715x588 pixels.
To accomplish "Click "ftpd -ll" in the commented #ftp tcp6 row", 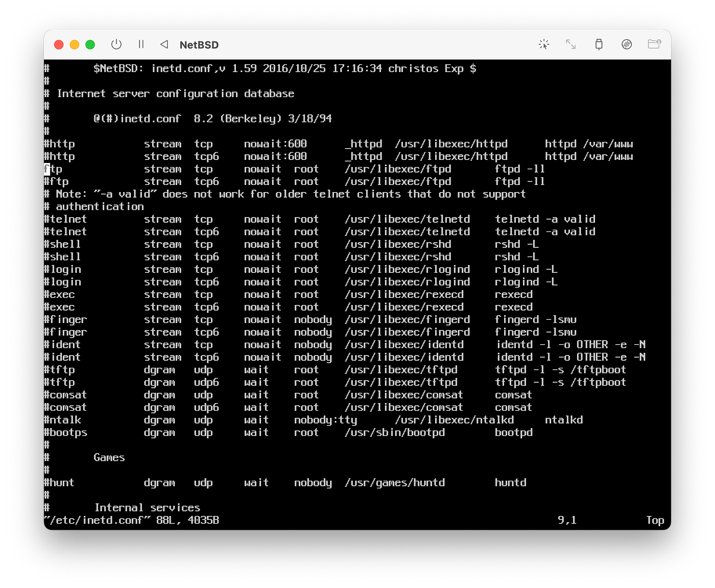I will tap(519, 181).
